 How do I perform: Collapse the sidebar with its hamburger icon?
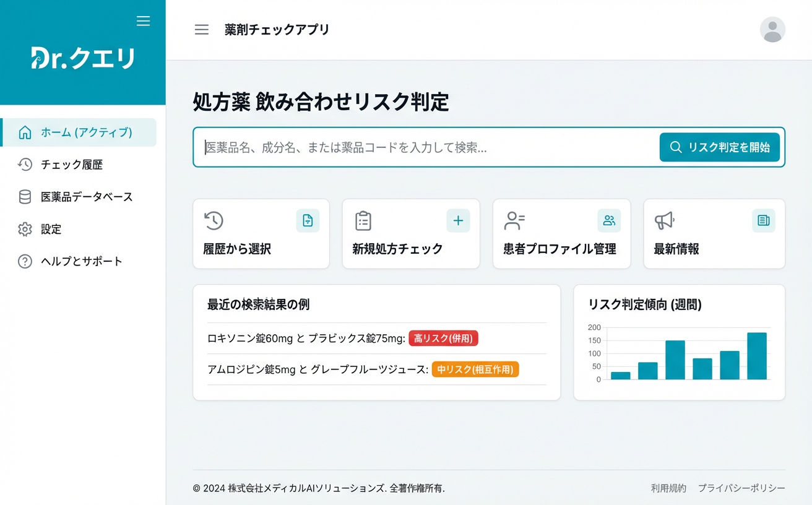[143, 20]
